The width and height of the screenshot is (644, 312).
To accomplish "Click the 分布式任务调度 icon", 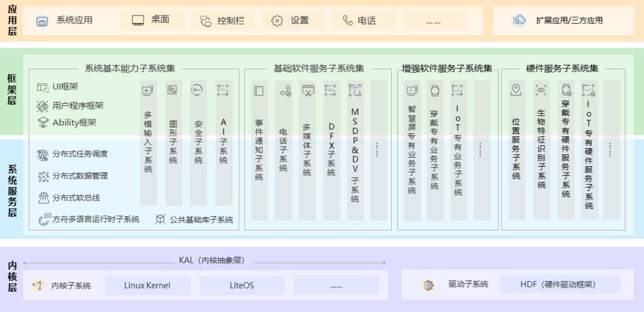I will tap(43, 155).
